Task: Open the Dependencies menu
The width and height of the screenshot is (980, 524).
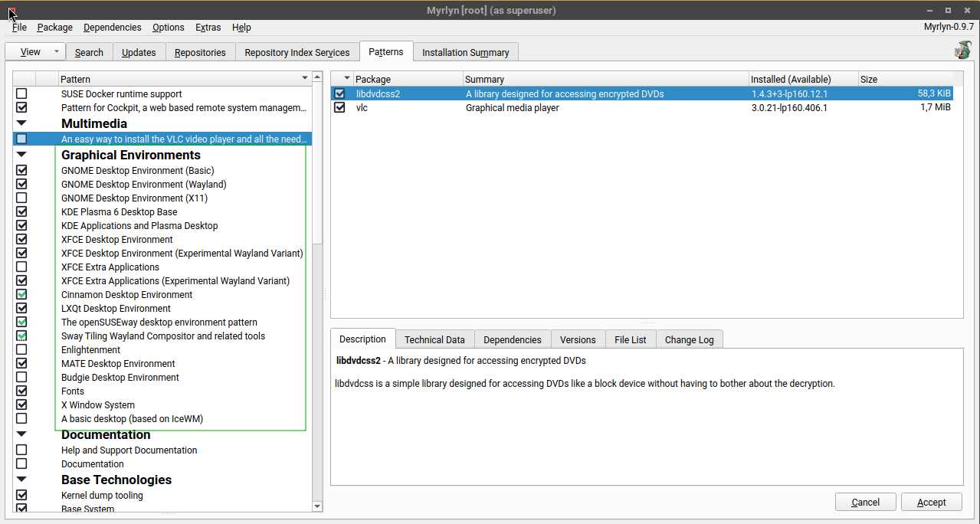Action: [x=112, y=28]
